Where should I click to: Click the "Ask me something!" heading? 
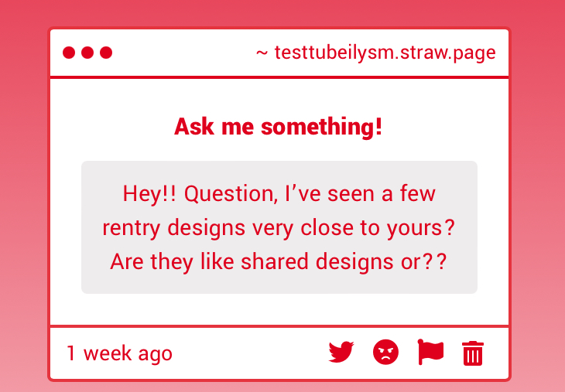(x=279, y=126)
